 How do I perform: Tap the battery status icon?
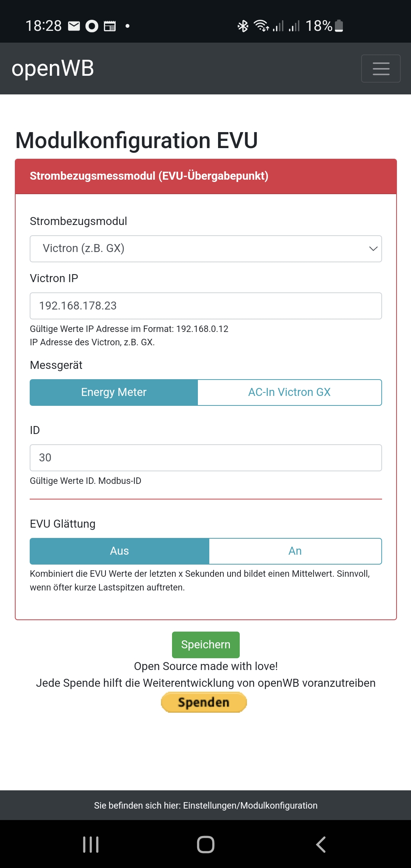(x=339, y=26)
